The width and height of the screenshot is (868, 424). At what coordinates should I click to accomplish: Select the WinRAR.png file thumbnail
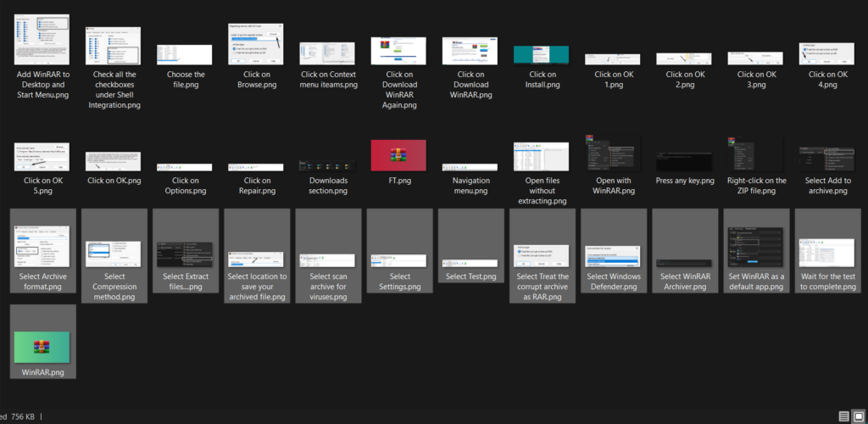tap(42, 347)
